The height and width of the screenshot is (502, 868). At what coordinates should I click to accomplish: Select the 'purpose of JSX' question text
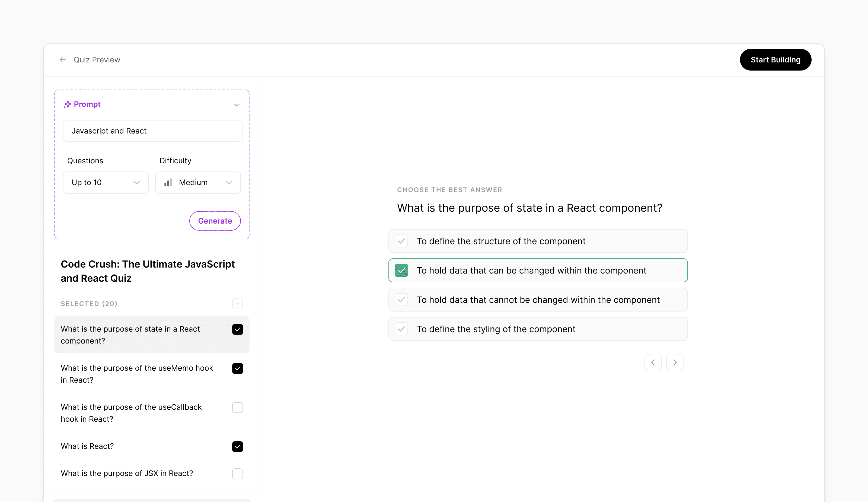pos(127,474)
